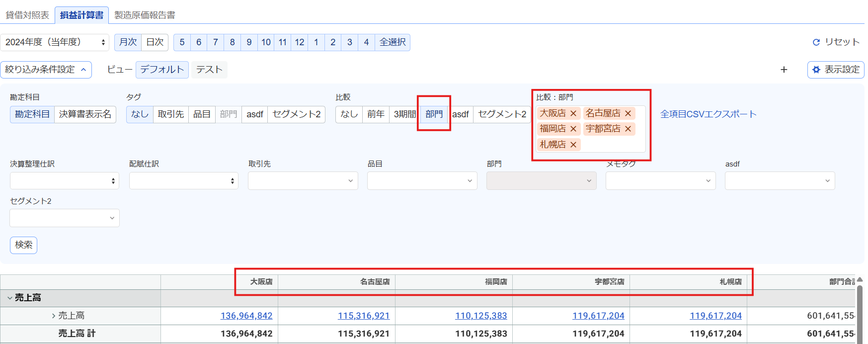
Task: Select 決算書表示名 display option
Action: coord(85,114)
